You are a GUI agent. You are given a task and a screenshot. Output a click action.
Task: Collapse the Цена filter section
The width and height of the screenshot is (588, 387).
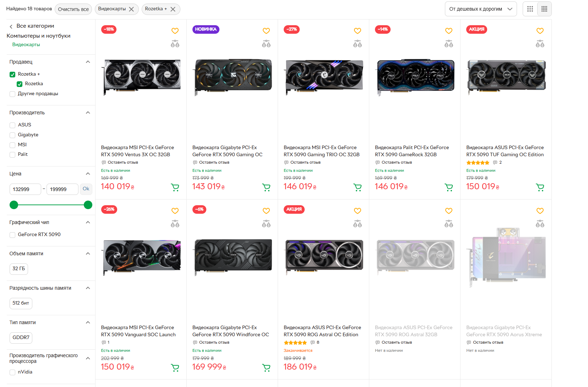click(x=88, y=174)
